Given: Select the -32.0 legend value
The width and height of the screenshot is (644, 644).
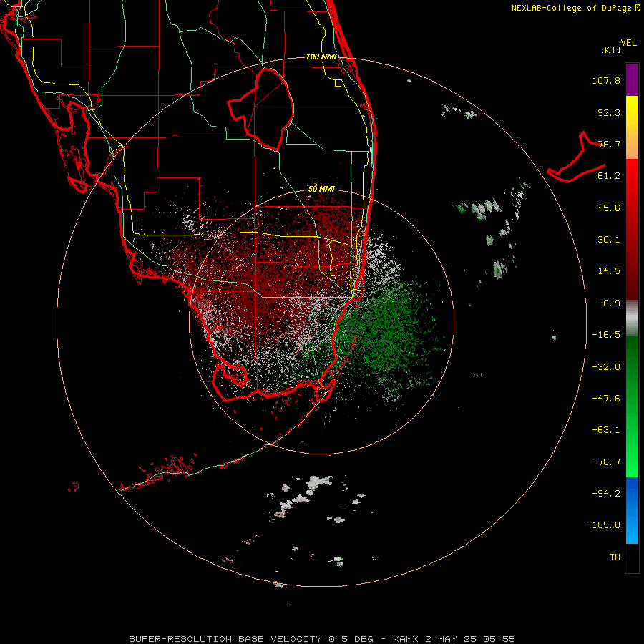Looking at the screenshot, I should tap(606, 367).
